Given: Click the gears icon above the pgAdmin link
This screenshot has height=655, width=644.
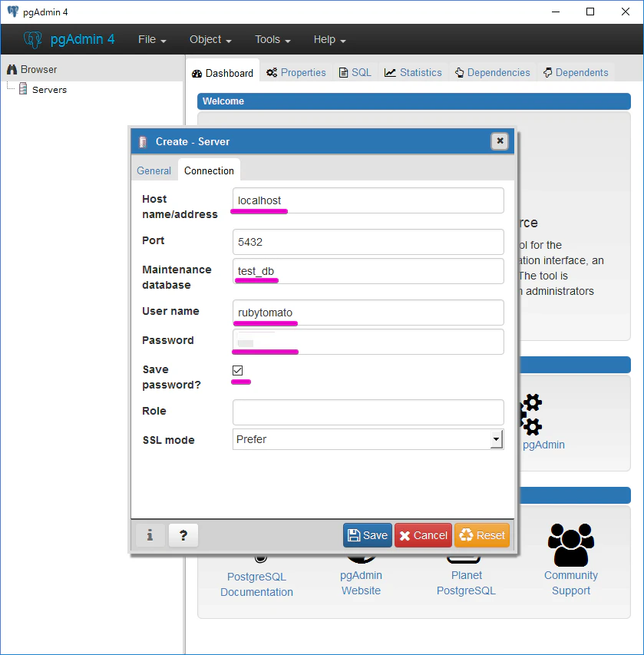Looking at the screenshot, I should (x=530, y=415).
